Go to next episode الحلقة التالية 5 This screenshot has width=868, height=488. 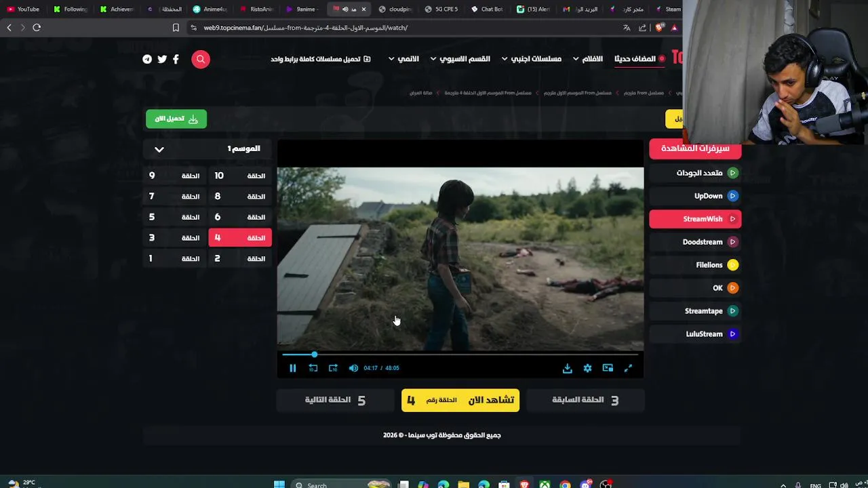[335, 400]
